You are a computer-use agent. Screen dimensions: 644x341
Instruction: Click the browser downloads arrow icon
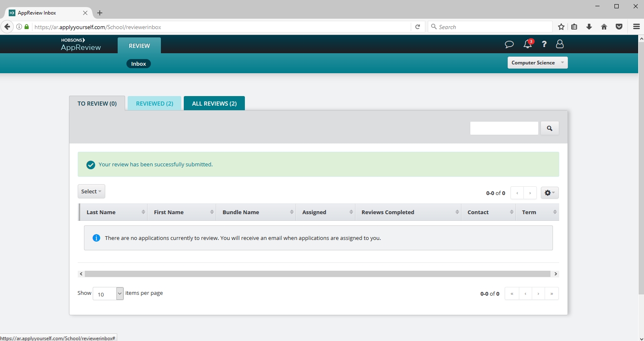point(589,27)
